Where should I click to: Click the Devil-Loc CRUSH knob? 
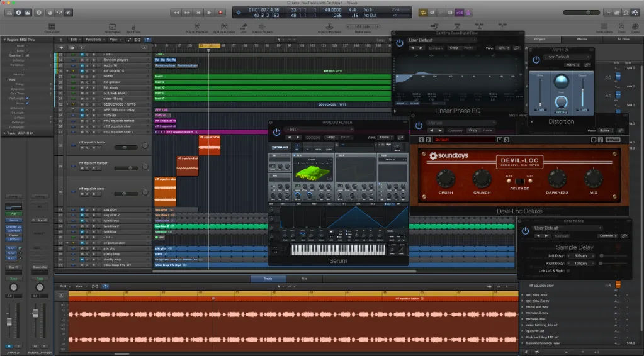[x=446, y=179]
